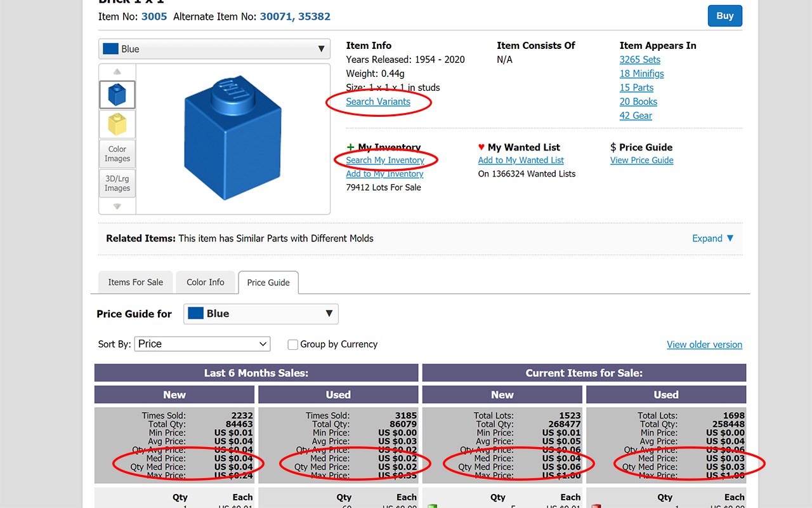Click Add to My Wanted List link
This screenshot has width=812, height=508.
pyautogui.click(x=521, y=161)
